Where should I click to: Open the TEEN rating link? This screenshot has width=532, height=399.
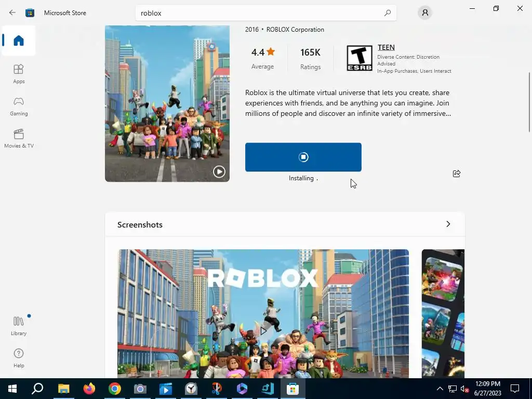point(386,47)
